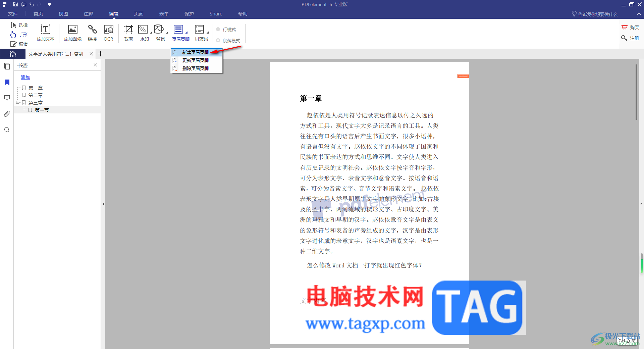
Task: Click the vertical document scrollbar
Action: click(636, 92)
